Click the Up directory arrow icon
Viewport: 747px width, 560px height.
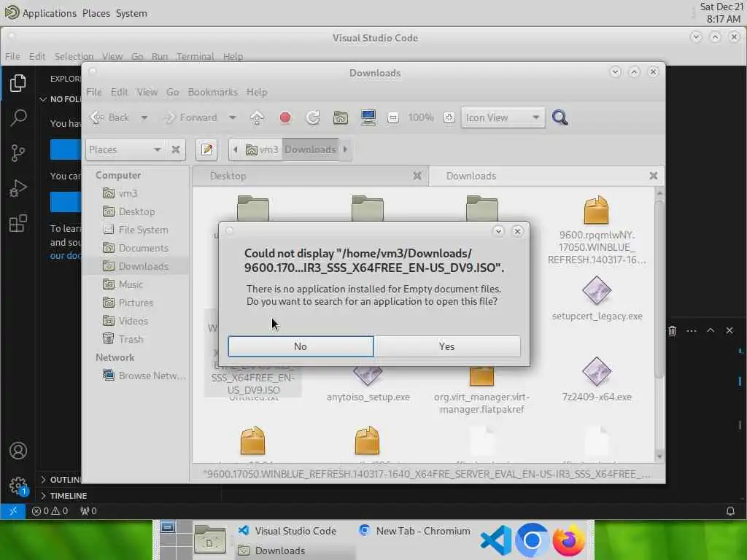pyautogui.click(x=258, y=117)
